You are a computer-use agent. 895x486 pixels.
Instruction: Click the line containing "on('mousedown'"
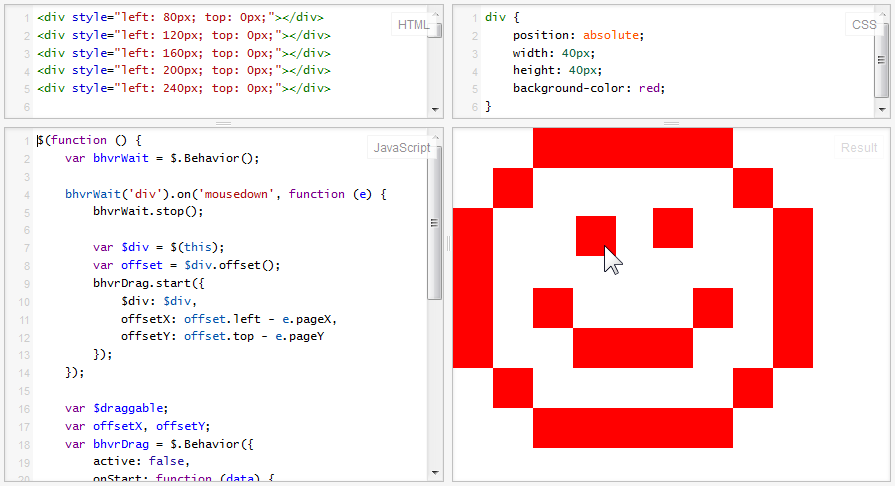click(x=225, y=194)
